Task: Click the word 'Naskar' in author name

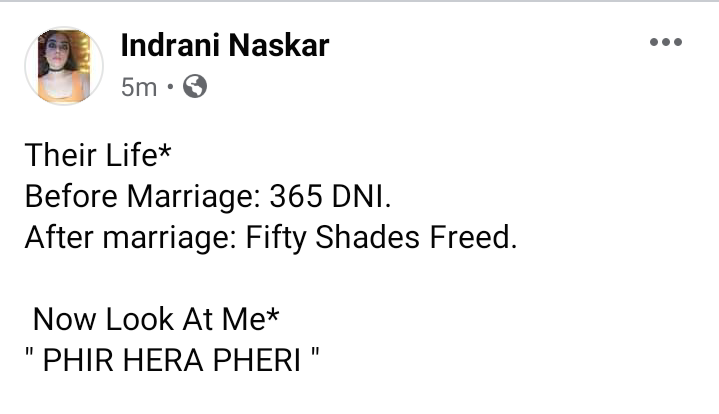Action: pos(279,45)
